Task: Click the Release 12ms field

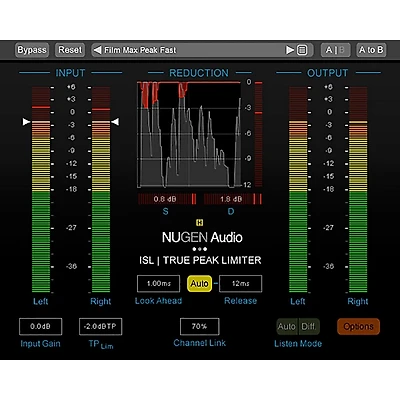Action: [x=240, y=284]
